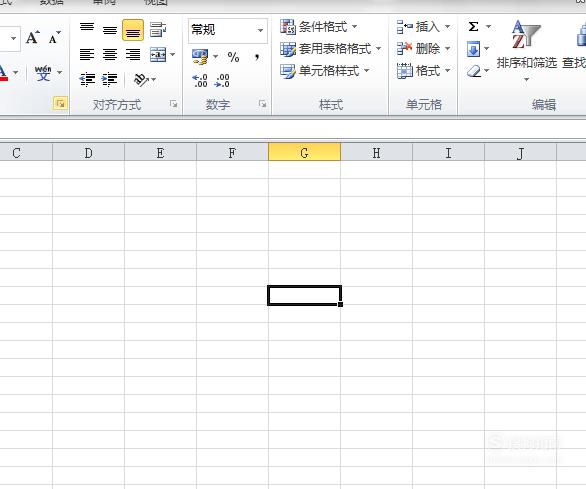Select column F header
The height and width of the screenshot is (489, 586).
click(x=232, y=153)
